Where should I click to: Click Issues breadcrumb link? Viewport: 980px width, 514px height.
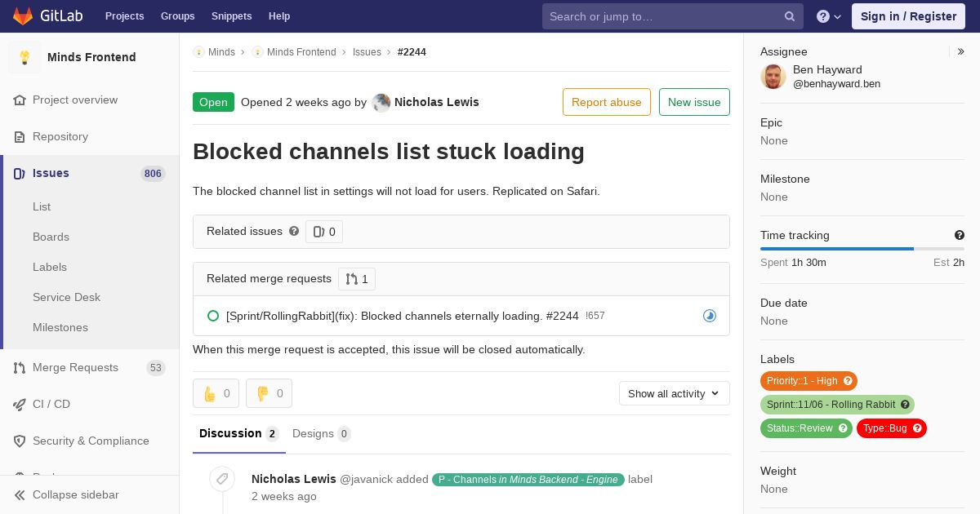[x=367, y=52]
